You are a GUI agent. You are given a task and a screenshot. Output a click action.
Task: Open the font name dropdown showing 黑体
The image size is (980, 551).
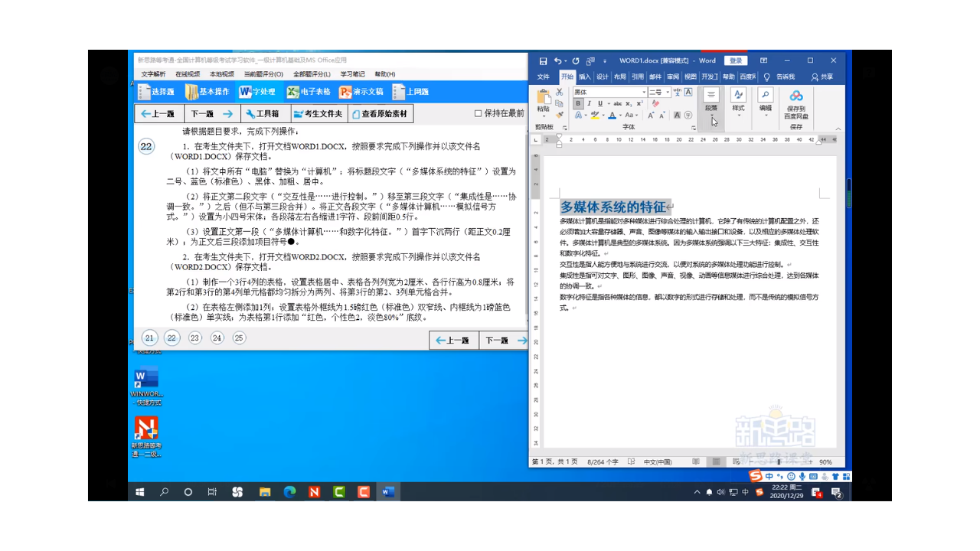click(644, 92)
